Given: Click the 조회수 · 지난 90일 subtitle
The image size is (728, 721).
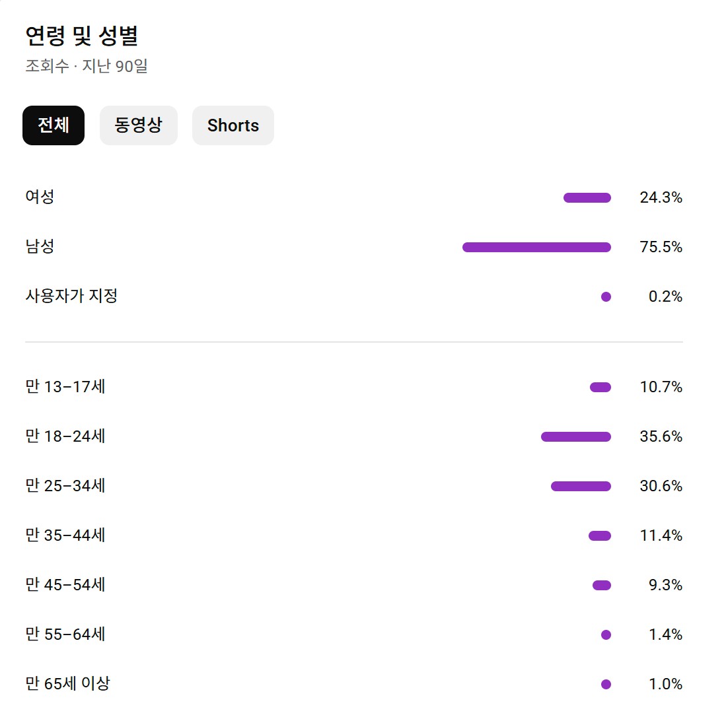Looking at the screenshot, I should (86, 67).
